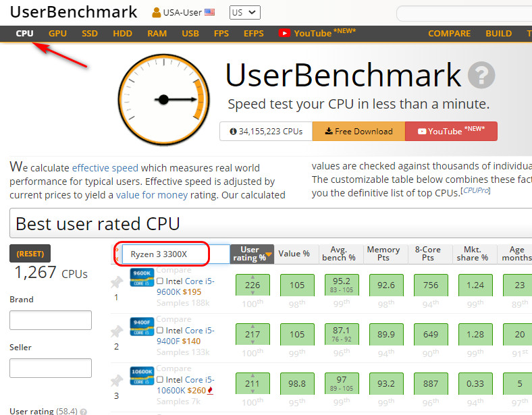
Task: Open the SSD tab
Action: (90, 34)
